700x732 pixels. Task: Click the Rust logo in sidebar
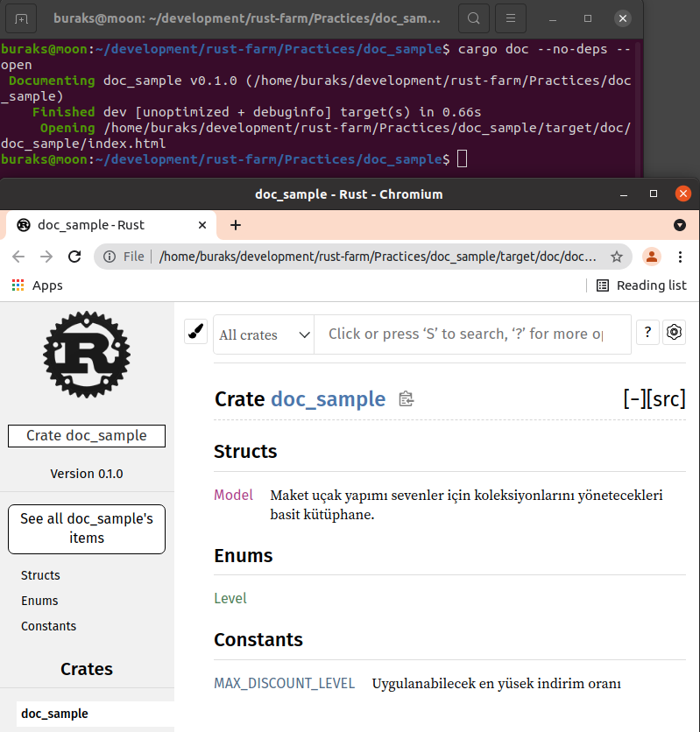(87, 354)
